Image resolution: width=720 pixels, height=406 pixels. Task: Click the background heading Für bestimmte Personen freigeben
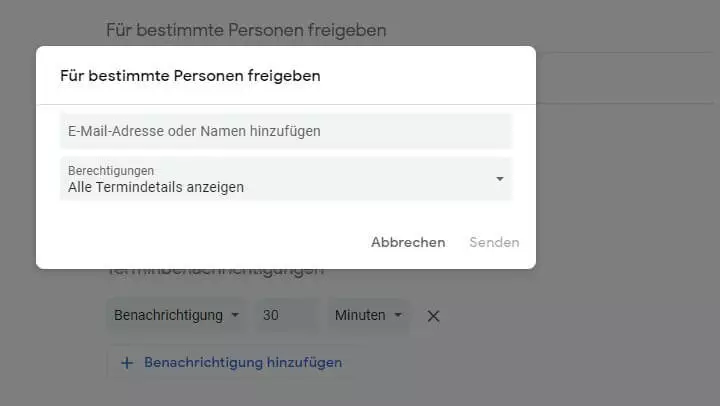click(x=246, y=30)
